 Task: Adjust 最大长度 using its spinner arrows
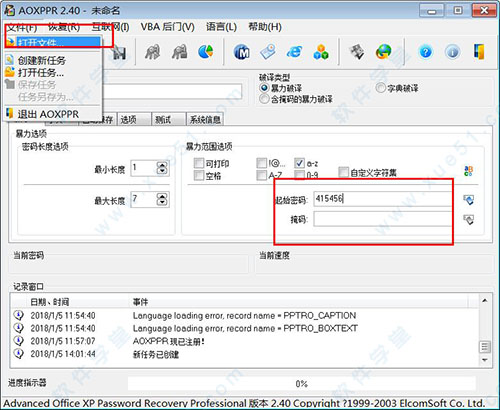tap(162, 199)
